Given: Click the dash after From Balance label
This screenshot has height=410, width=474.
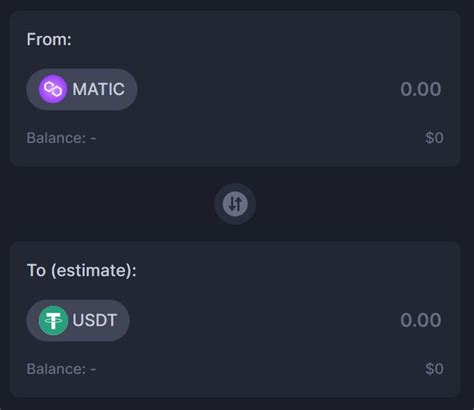Looking at the screenshot, I should (93, 138).
